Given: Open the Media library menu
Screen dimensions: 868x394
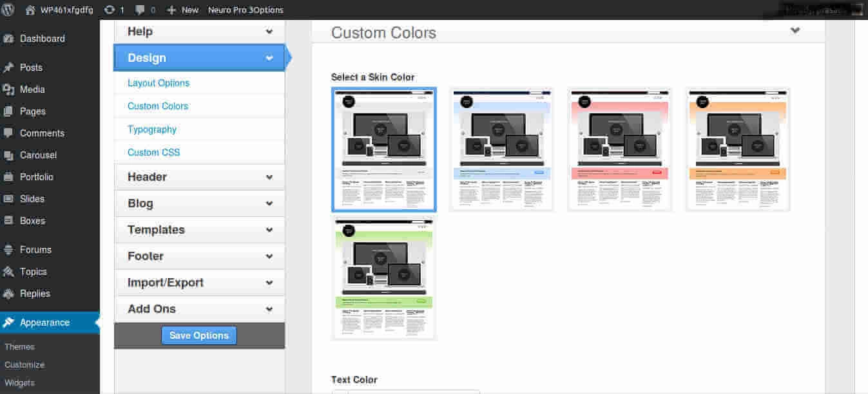Looking at the screenshot, I should tap(32, 89).
